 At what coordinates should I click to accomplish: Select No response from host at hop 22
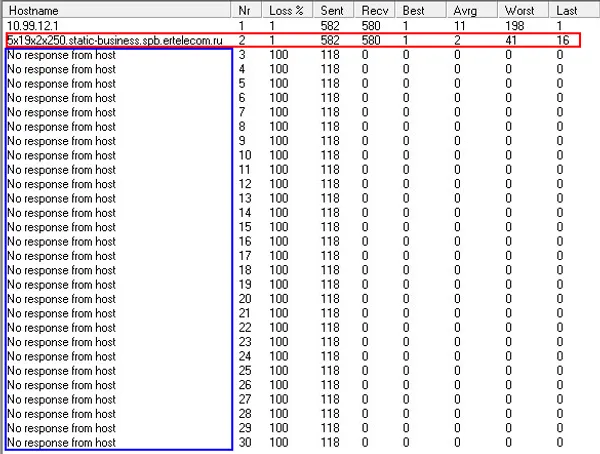[61, 328]
